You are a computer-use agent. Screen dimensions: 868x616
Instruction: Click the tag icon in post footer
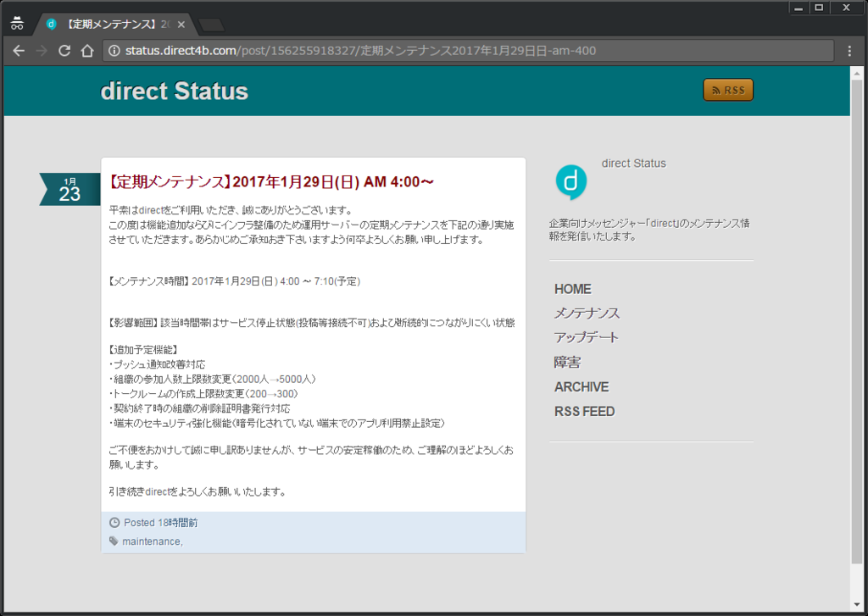(x=114, y=541)
